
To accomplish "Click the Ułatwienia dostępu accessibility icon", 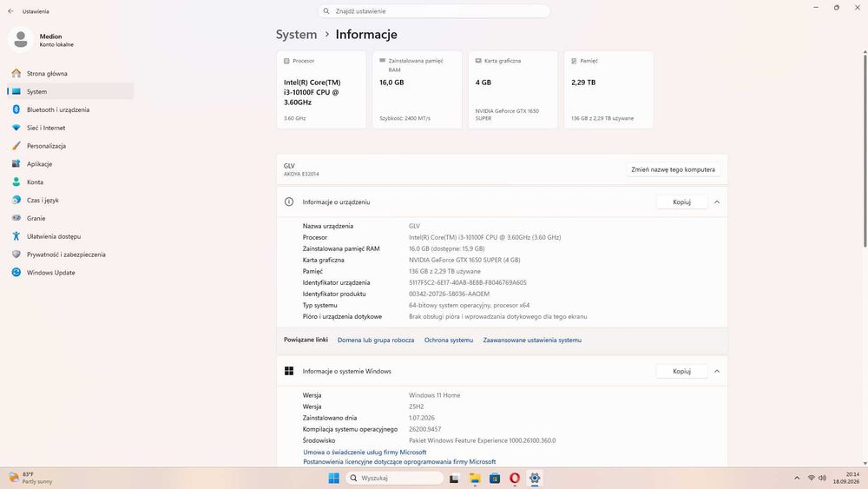I will pos(16,236).
